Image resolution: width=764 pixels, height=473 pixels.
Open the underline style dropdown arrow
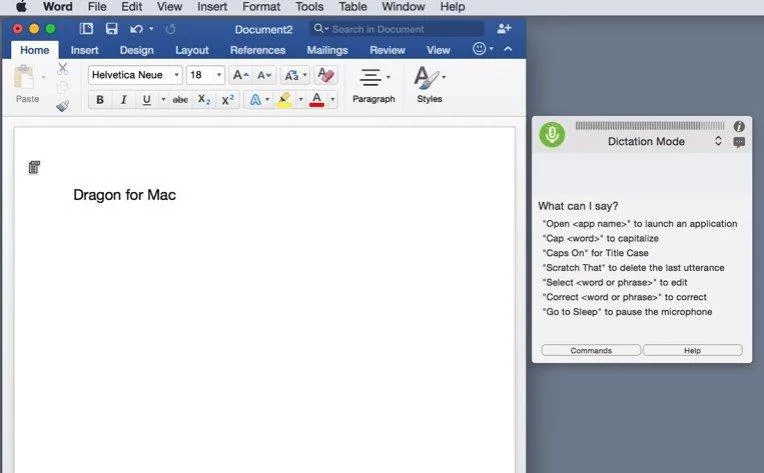click(x=163, y=100)
